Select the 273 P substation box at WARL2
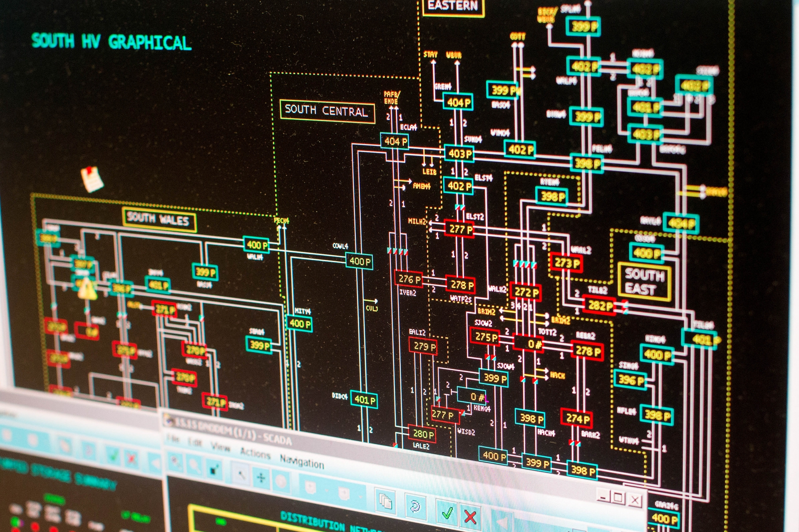 pyautogui.click(x=567, y=263)
